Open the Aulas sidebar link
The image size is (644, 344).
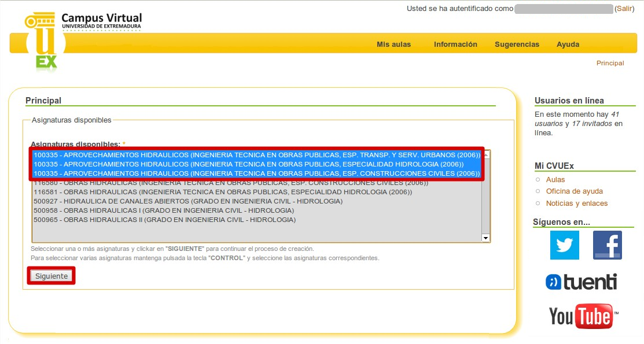[x=555, y=180]
